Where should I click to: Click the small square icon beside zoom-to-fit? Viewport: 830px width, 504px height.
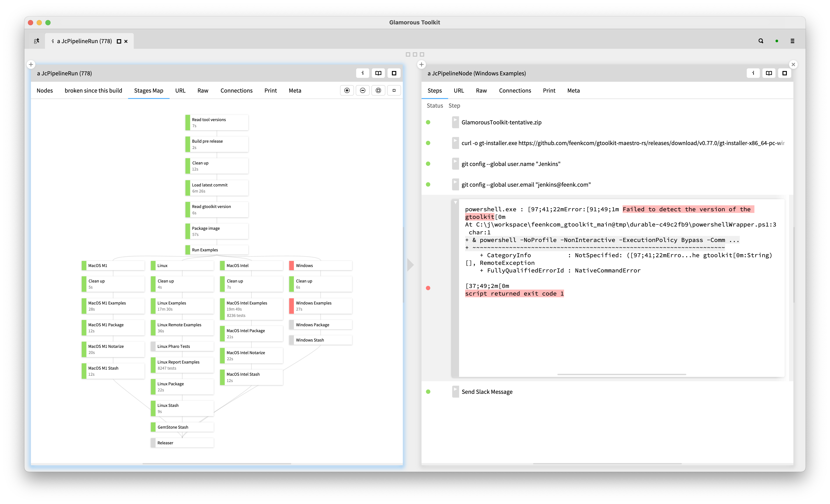coord(394,90)
